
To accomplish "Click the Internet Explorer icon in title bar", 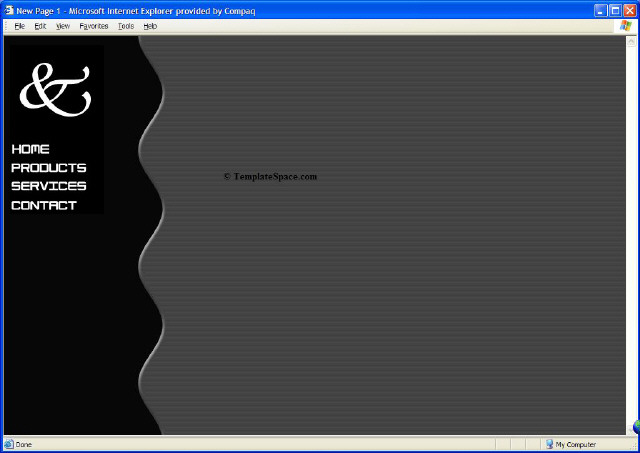I will [x=8, y=9].
